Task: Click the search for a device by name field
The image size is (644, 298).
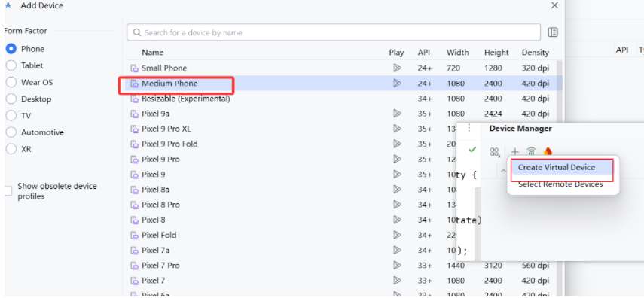Action: [x=334, y=32]
